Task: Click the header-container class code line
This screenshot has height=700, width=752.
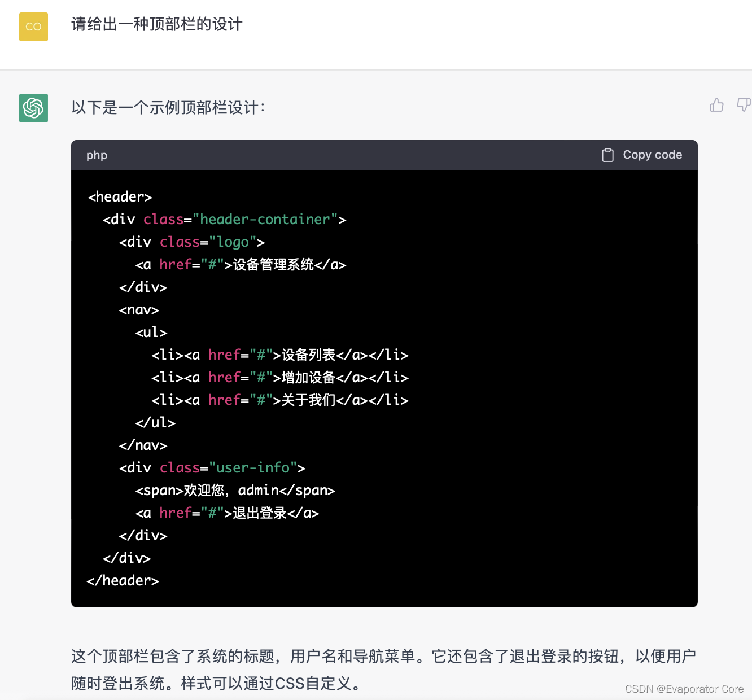Action: 224,220
